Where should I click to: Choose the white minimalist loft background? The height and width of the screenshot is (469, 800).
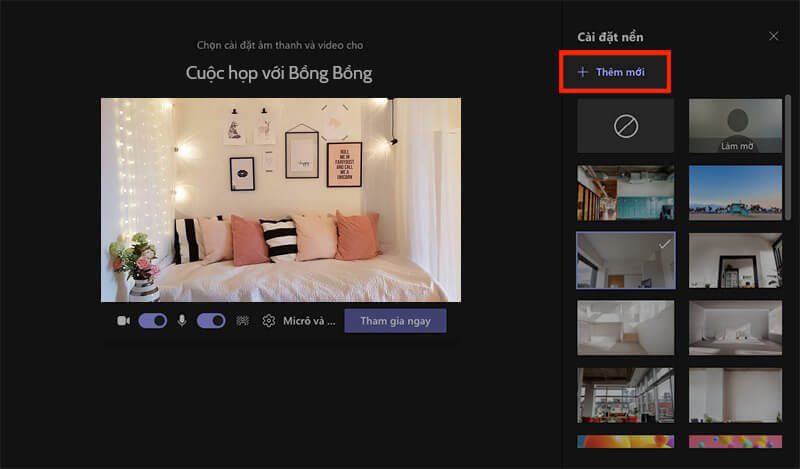point(626,328)
